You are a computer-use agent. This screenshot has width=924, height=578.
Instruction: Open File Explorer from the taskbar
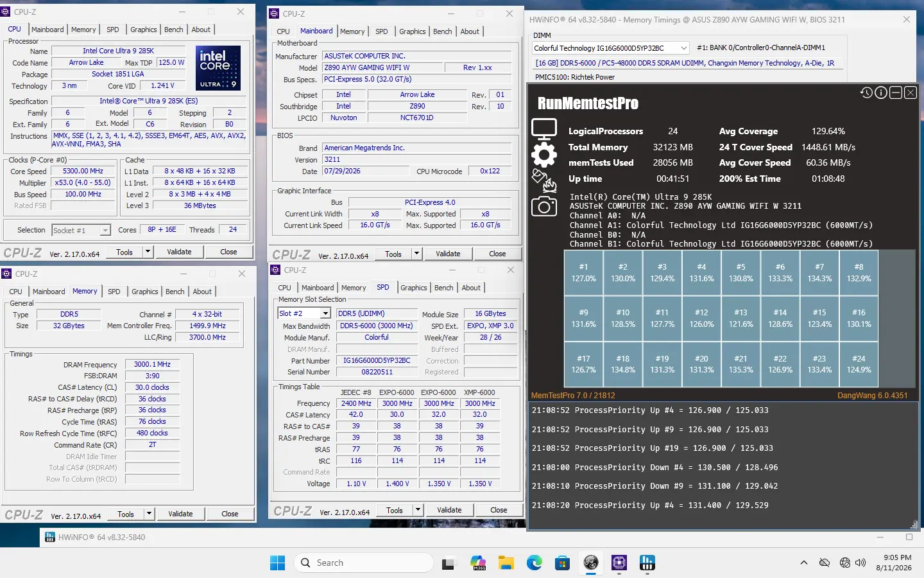click(x=506, y=563)
